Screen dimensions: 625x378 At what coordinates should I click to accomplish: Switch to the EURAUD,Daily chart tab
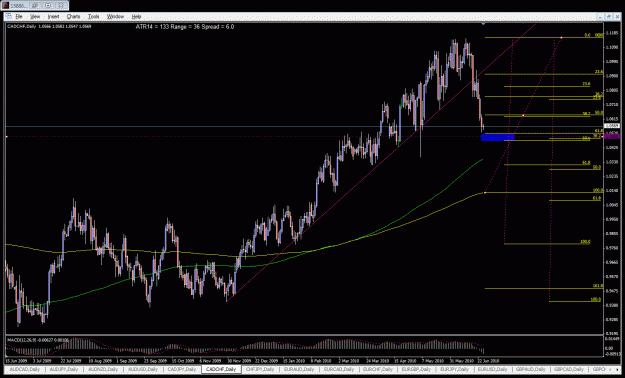click(x=299, y=369)
